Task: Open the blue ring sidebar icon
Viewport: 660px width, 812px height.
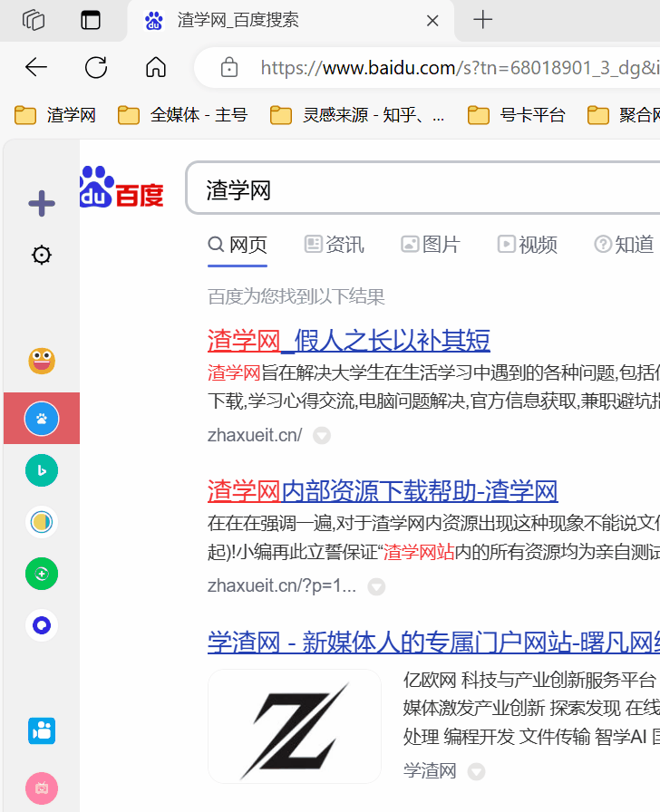Action: 42,625
